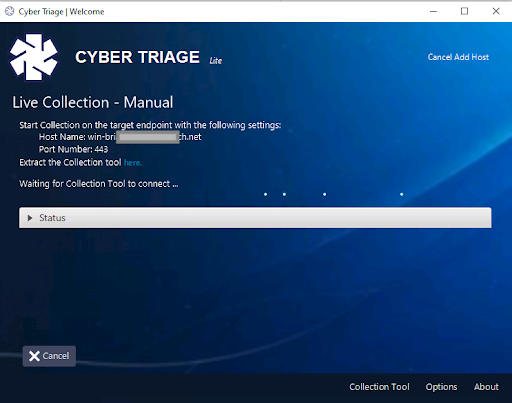Screen dimensions: 512x403
Task: Click the Cancel button at the bottom left
Action: coord(49,356)
